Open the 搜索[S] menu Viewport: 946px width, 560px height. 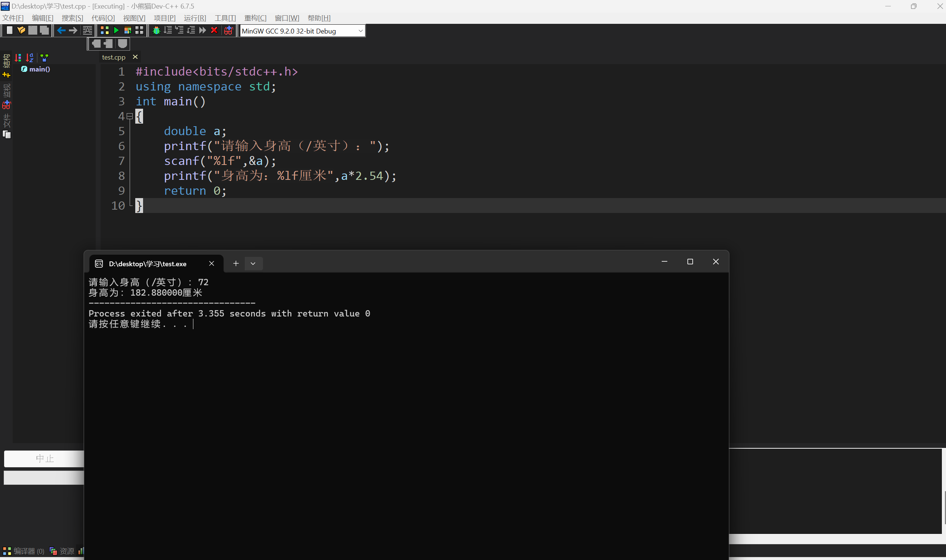click(x=73, y=18)
